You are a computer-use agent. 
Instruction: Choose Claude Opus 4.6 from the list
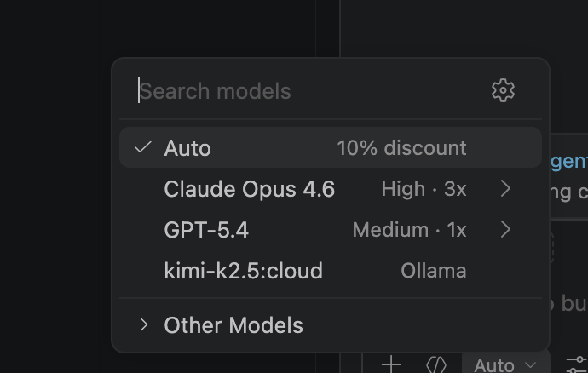point(249,189)
